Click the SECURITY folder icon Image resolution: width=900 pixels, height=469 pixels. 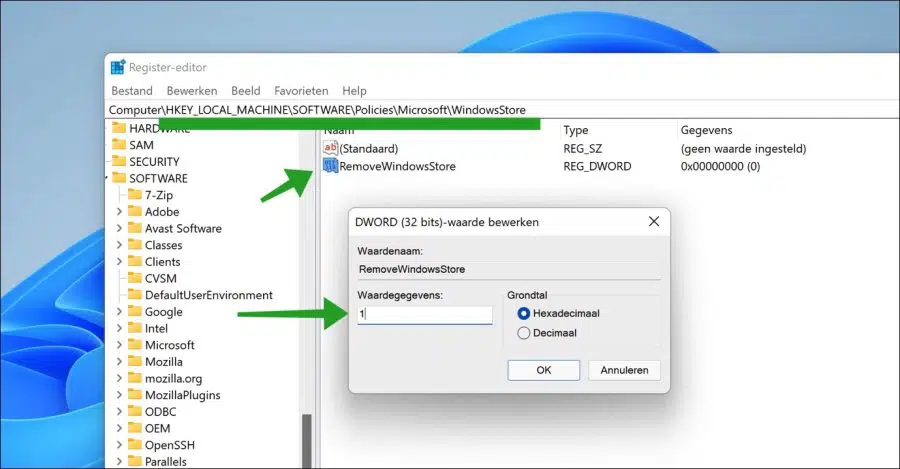(119, 161)
